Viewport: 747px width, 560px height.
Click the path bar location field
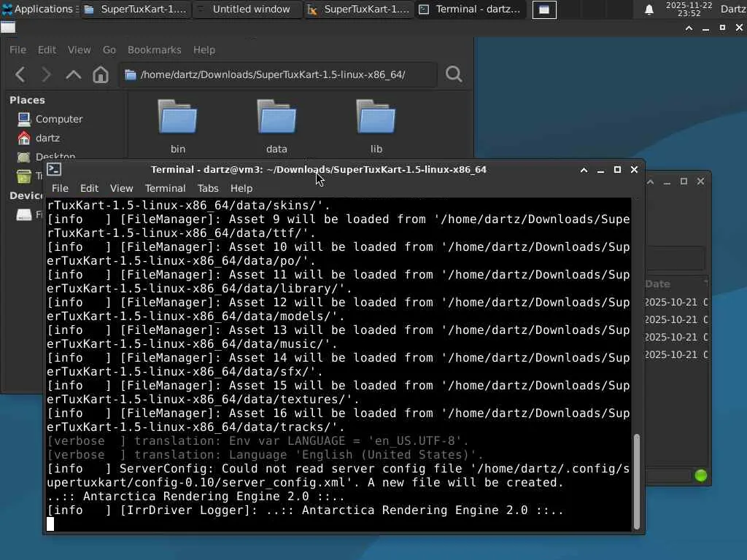tap(278, 75)
